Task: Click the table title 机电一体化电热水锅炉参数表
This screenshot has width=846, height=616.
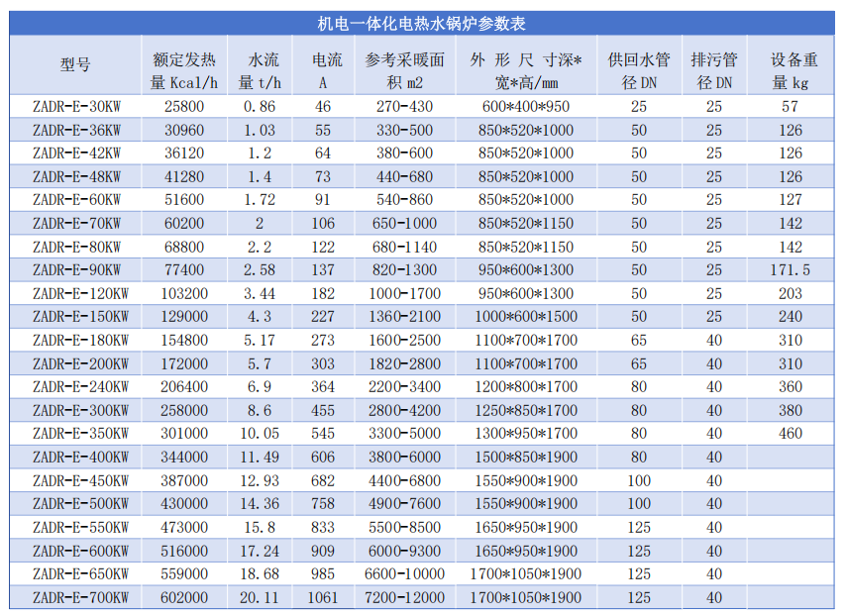Action: [423, 23]
